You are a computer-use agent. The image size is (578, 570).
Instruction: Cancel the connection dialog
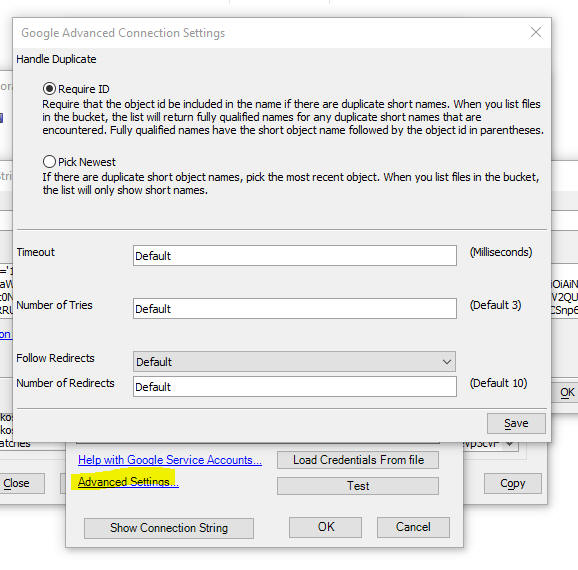tap(413, 527)
